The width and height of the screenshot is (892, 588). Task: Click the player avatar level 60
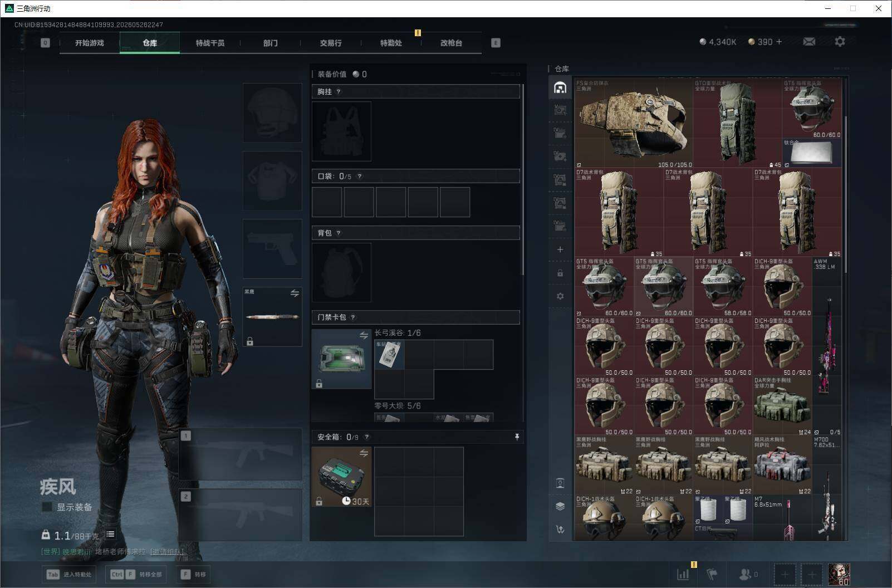839,574
